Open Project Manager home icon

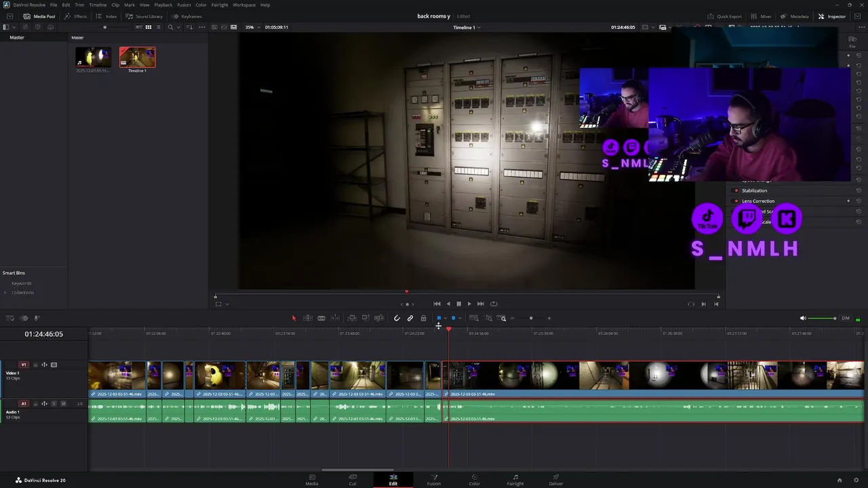pyautogui.click(x=839, y=480)
